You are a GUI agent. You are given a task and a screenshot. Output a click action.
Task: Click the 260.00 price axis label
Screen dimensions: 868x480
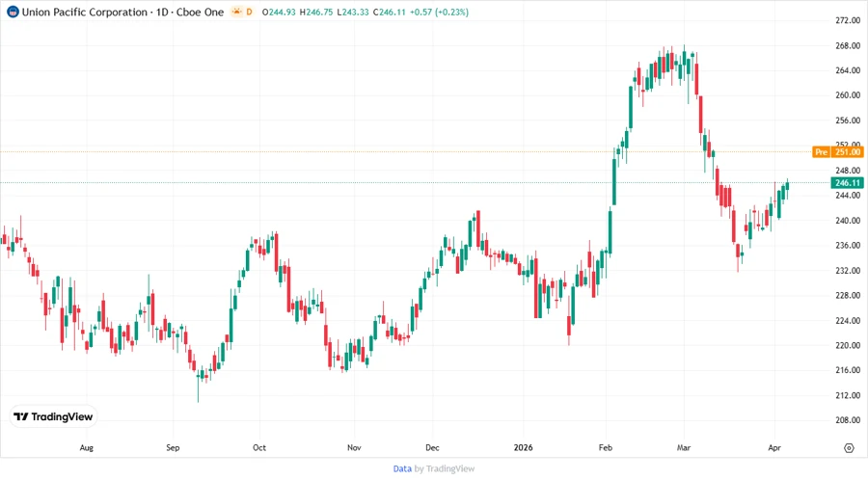tap(848, 95)
